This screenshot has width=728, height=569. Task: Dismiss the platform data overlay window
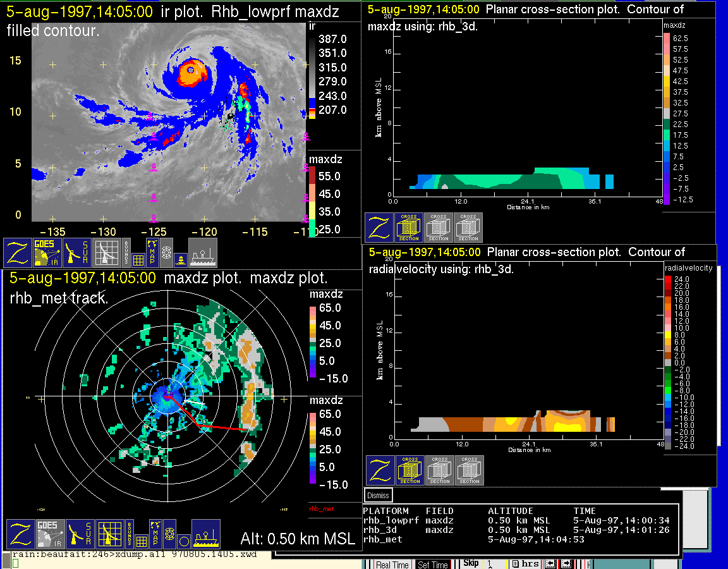pos(379,496)
